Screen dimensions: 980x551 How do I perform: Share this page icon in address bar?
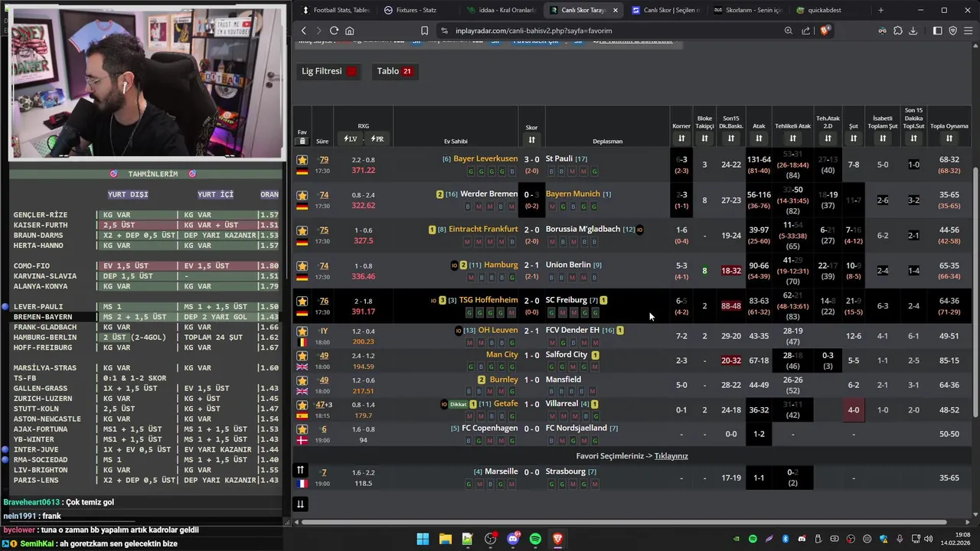pyautogui.click(x=806, y=31)
